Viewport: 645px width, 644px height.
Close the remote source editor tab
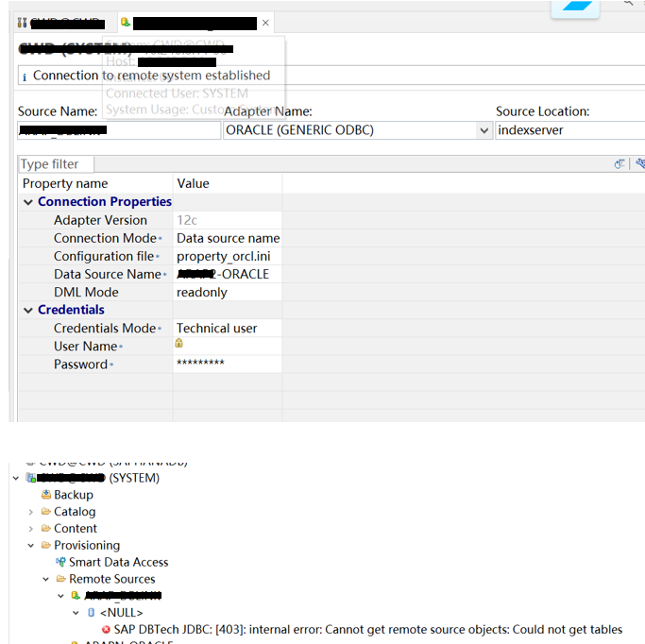pyautogui.click(x=265, y=23)
